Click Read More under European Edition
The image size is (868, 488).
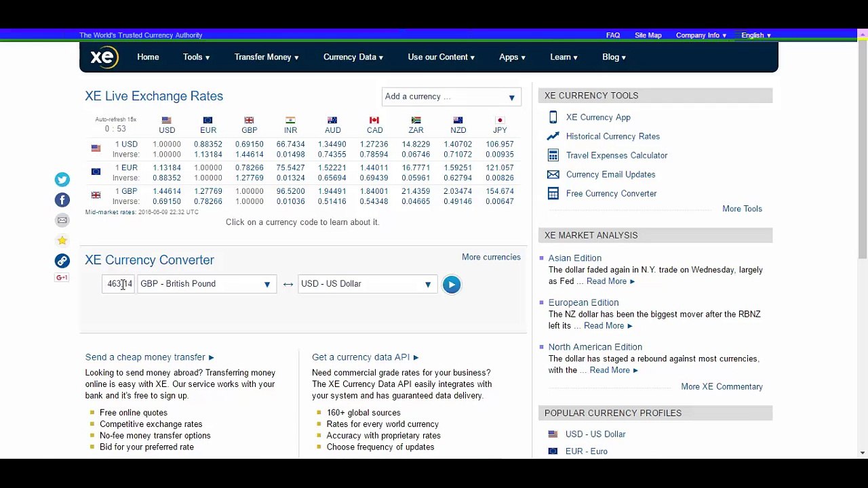pyautogui.click(x=608, y=326)
